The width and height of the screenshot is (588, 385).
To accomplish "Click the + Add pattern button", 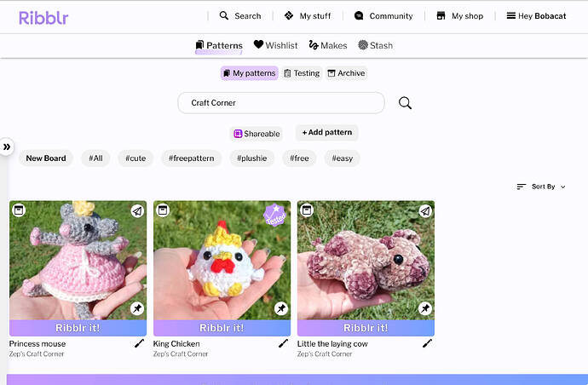I will point(327,132).
